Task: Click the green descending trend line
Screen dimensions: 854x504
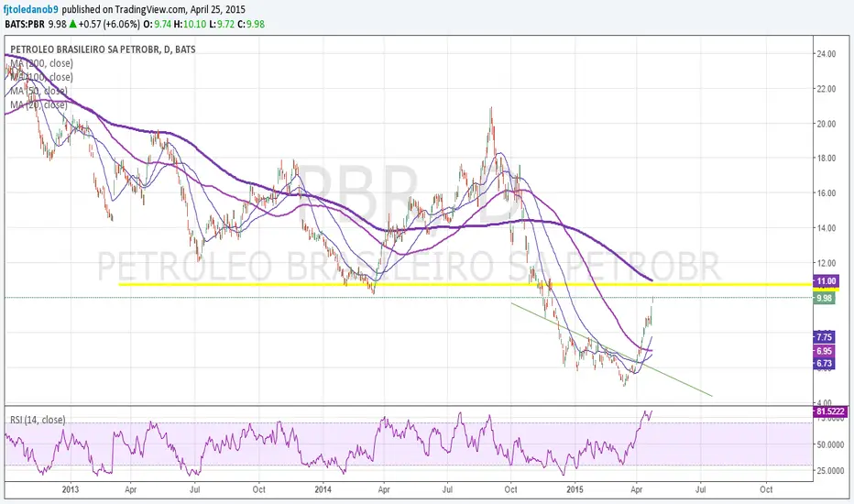Action: (611, 349)
